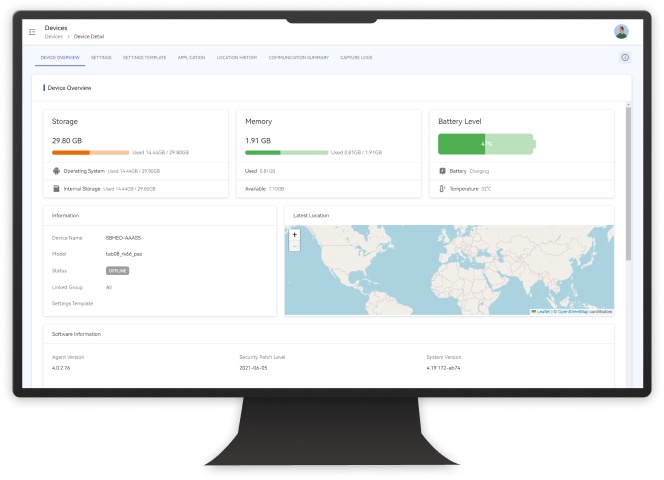Open the Capture Logs tab
664x480 pixels.
click(x=355, y=58)
